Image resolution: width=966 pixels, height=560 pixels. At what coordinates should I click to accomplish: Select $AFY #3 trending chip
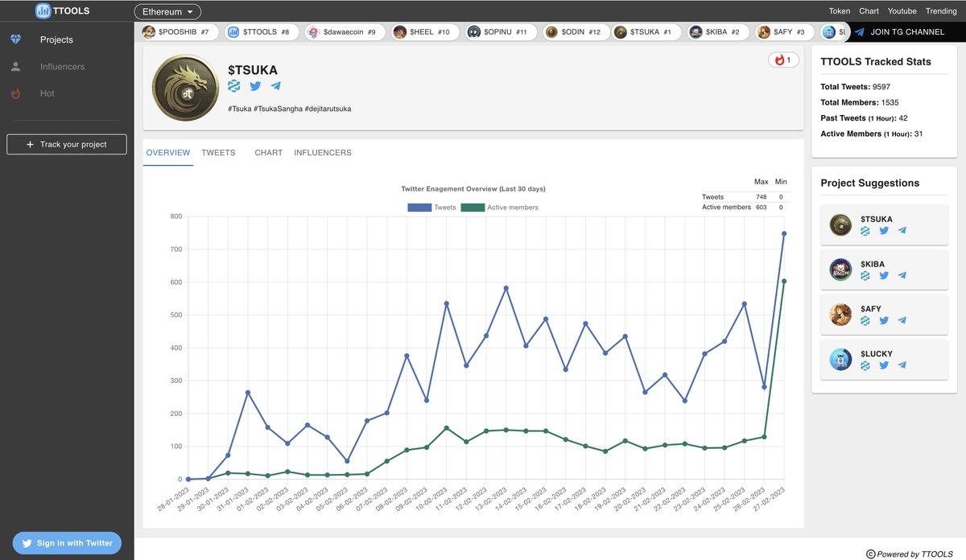tap(783, 32)
